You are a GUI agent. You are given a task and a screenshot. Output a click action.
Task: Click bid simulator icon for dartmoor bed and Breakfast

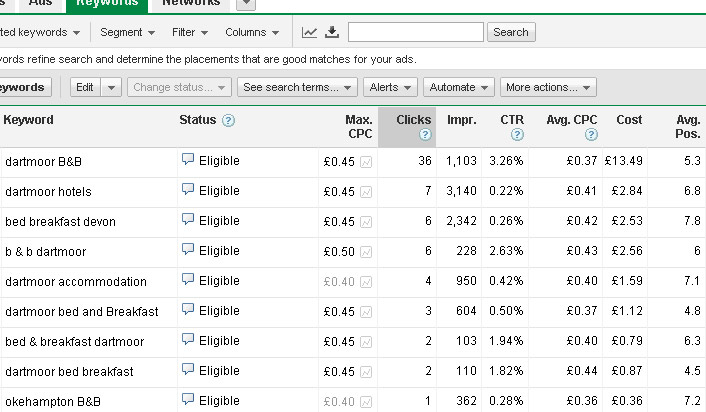[x=366, y=312]
